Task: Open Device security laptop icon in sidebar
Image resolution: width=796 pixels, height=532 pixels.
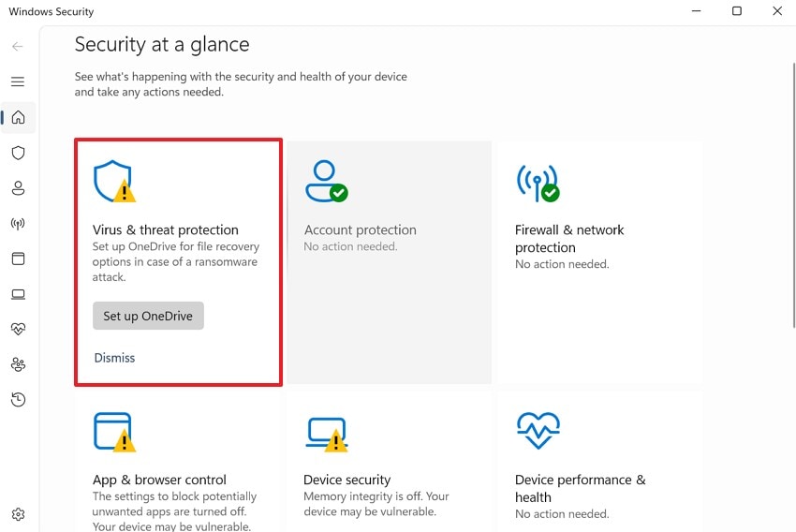Action: [x=19, y=294]
